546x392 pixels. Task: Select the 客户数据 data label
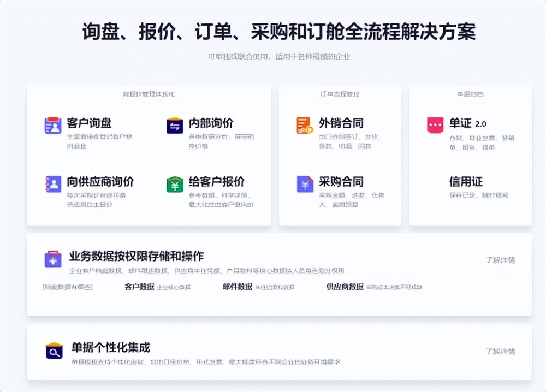click(137, 287)
